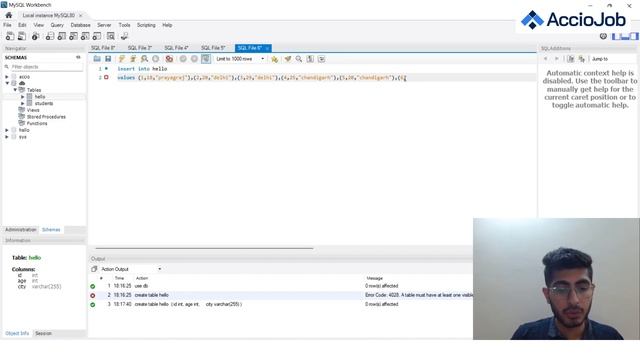Beautify the SQL with the broom icon
The image size is (640, 360).
coord(288,59)
